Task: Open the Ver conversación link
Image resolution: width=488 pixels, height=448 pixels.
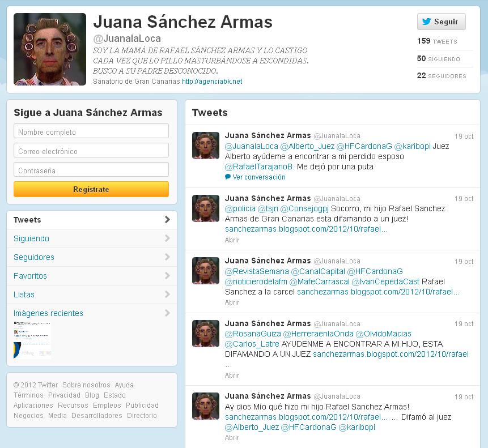Action: (x=259, y=177)
